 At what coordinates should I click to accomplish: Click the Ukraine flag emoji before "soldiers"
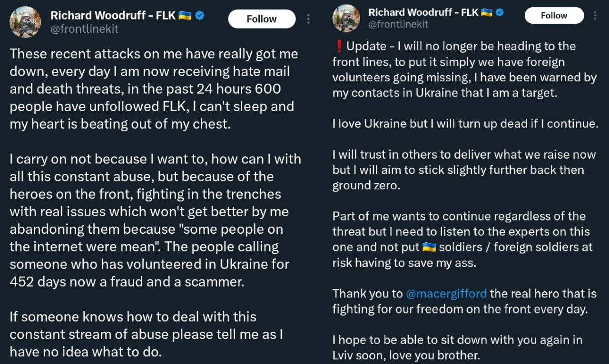429,247
